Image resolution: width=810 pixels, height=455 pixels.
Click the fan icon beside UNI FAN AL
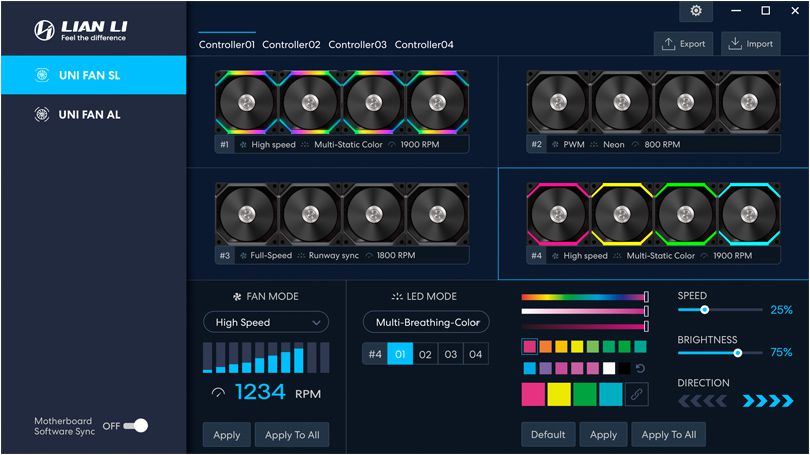pyautogui.click(x=42, y=114)
